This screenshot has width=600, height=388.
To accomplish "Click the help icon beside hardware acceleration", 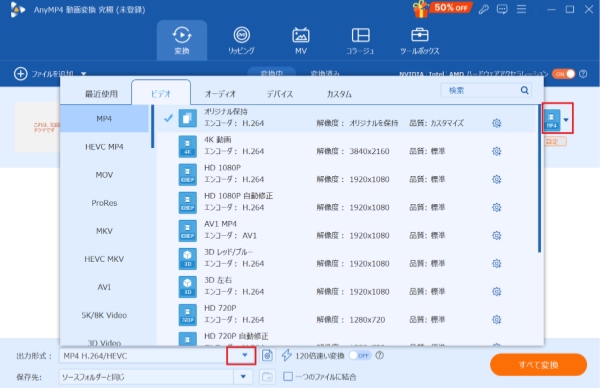I will tap(583, 74).
